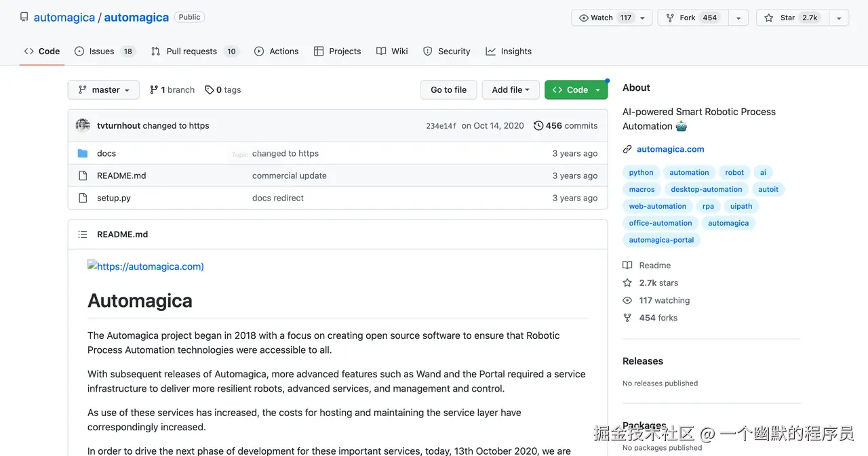View the 456 commits history
The image size is (868, 456).
(x=566, y=125)
